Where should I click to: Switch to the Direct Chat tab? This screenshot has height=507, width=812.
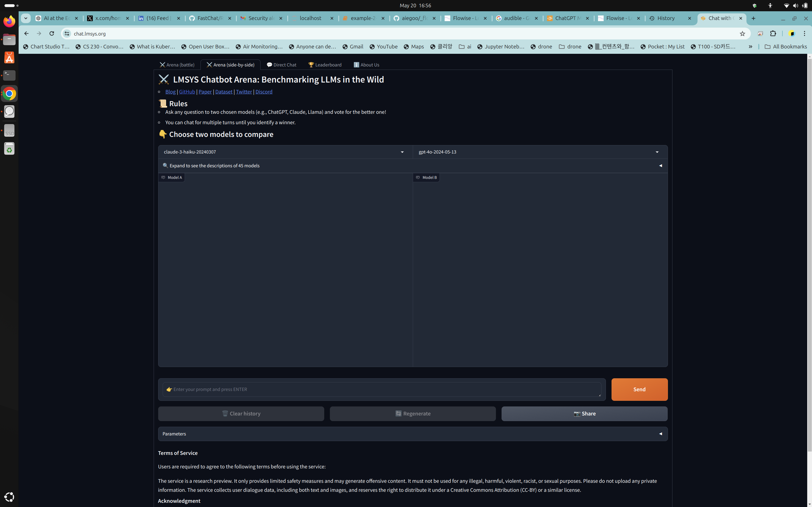(281, 65)
